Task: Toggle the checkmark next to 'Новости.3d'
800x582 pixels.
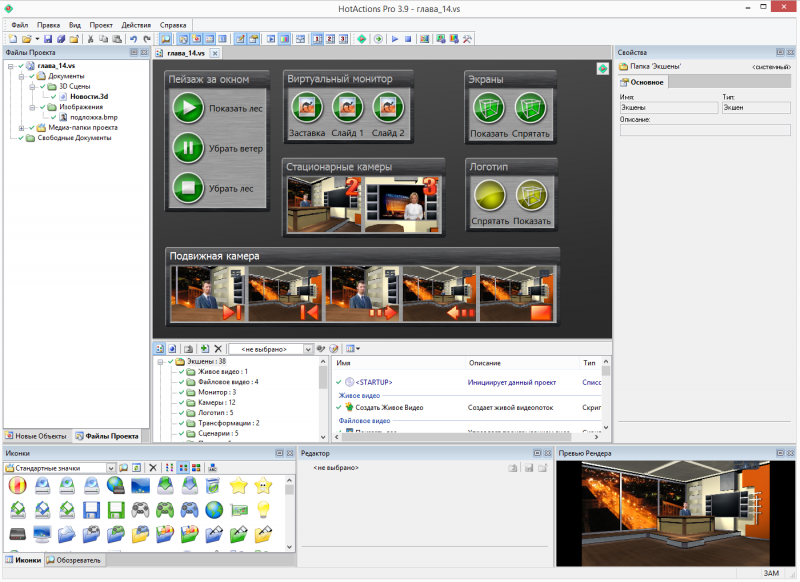Action: click(x=54, y=96)
